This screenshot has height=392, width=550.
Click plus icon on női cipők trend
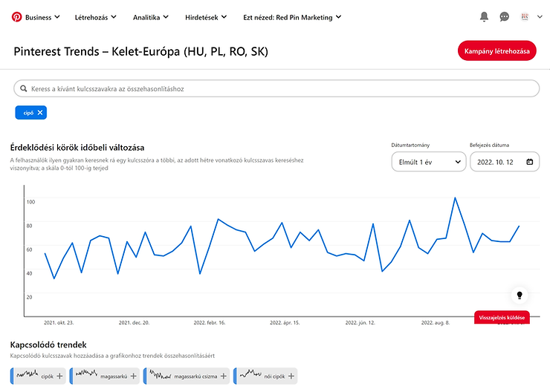pos(291,376)
